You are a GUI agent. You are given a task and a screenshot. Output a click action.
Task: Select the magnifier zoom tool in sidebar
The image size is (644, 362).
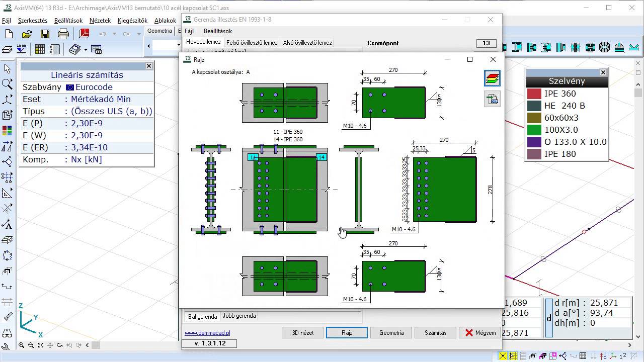[x=7, y=84]
